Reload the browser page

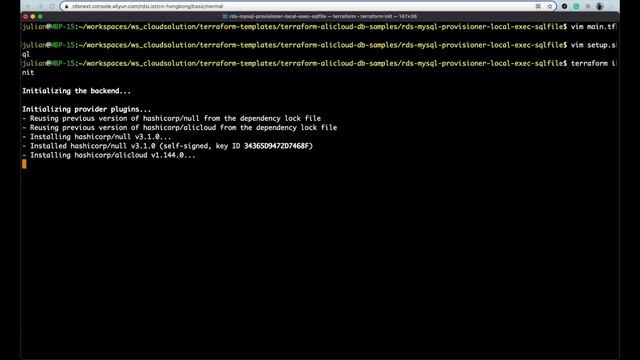(x=52, y=6)
